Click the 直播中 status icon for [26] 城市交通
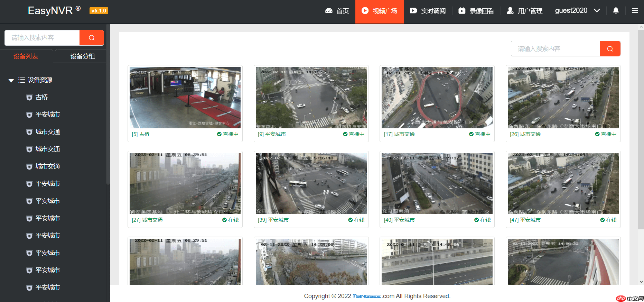 597,134
